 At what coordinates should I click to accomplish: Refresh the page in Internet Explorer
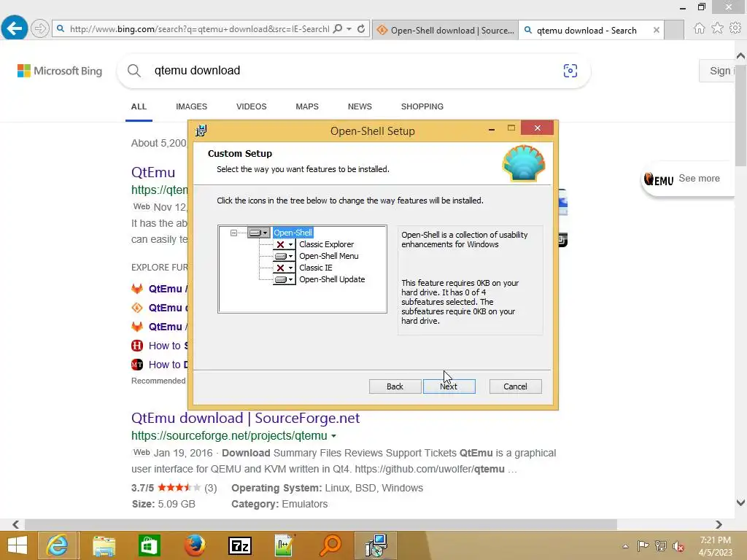pyautogui.click(x=361, y=29)
